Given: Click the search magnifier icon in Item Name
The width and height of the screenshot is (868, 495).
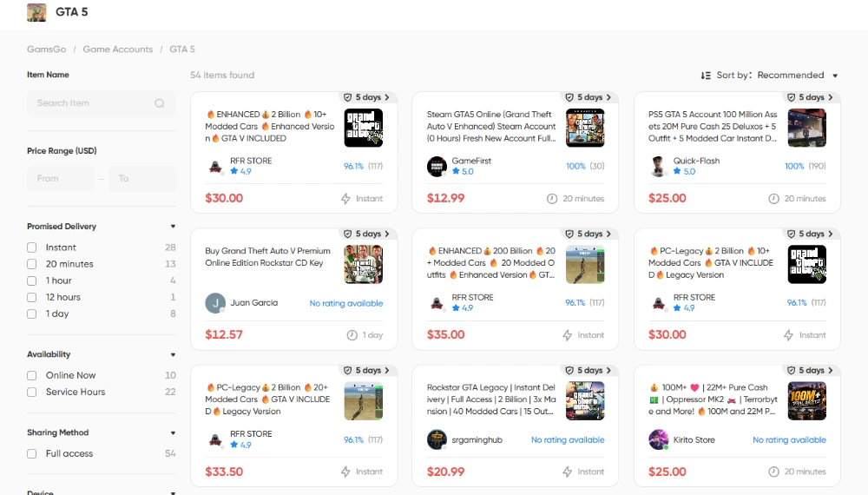Looking at the screenshot, I should pos(160,103).
